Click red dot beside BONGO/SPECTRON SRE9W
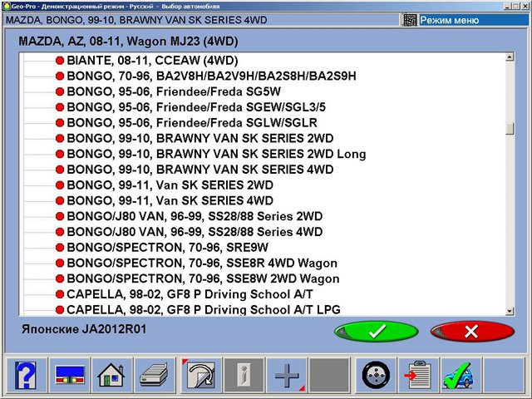 pos(60,248)
